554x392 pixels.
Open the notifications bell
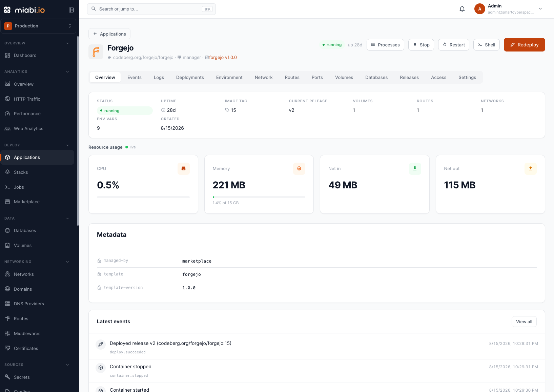point(462,9)
